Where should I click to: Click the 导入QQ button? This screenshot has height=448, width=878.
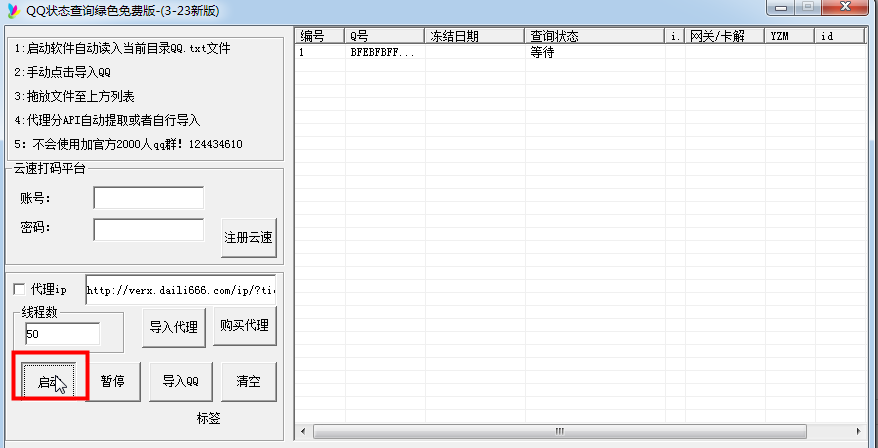click(x=180, y=381)
